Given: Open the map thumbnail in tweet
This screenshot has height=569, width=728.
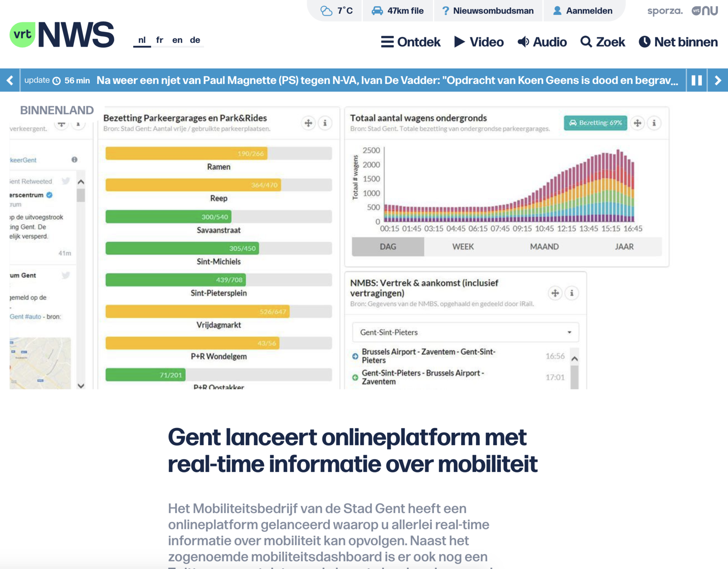Looking at the screenshot, I should pyautogui.click(x=40, y=363).
